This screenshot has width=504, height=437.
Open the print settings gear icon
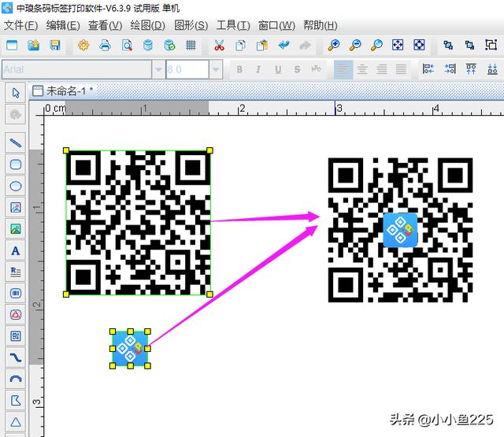[x=83, y=46]
